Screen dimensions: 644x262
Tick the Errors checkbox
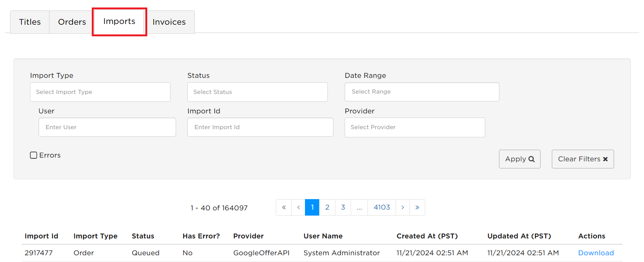click(34, 155)
